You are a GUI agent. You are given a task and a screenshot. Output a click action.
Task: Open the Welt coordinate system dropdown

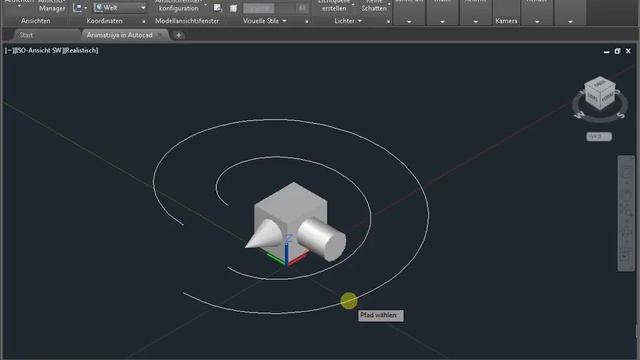point(120,8)
